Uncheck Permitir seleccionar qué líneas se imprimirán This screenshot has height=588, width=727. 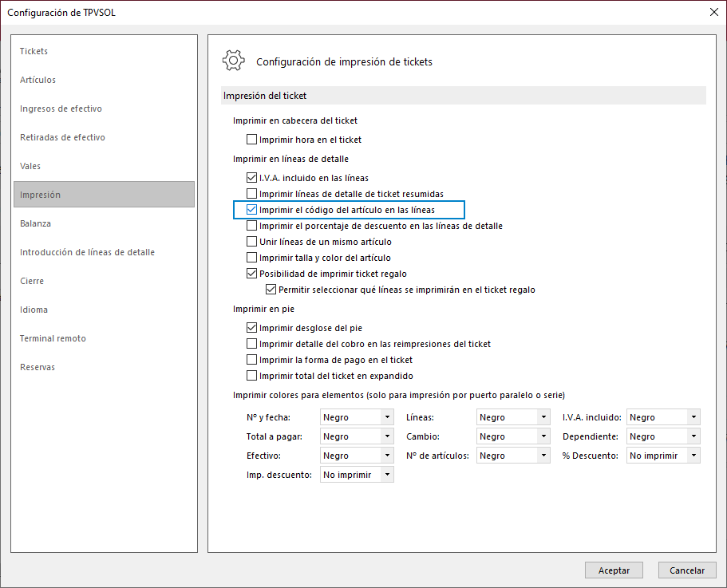(x=271, y=289)
